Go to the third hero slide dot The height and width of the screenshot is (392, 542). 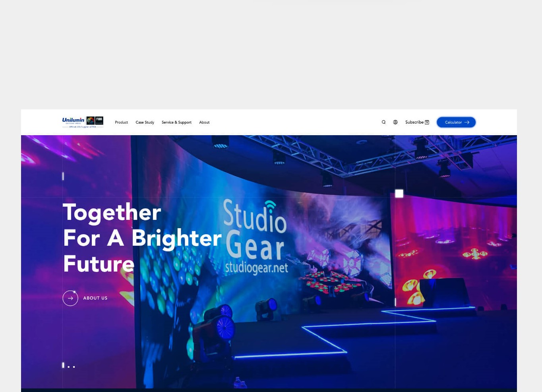coord(74,367)
